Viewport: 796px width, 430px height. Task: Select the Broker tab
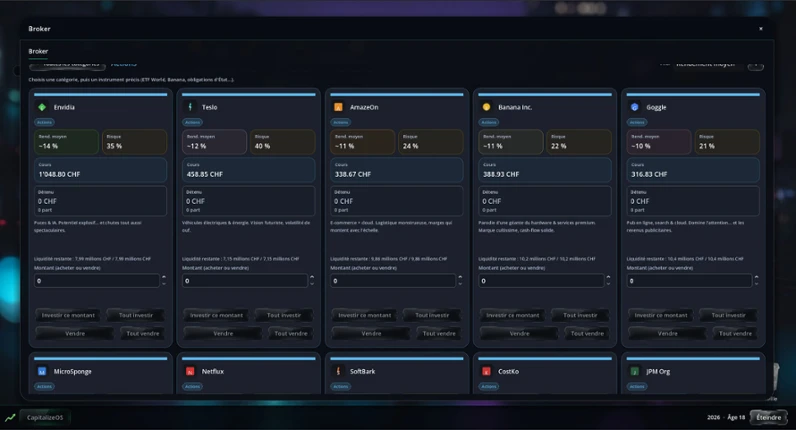[38, 51]
